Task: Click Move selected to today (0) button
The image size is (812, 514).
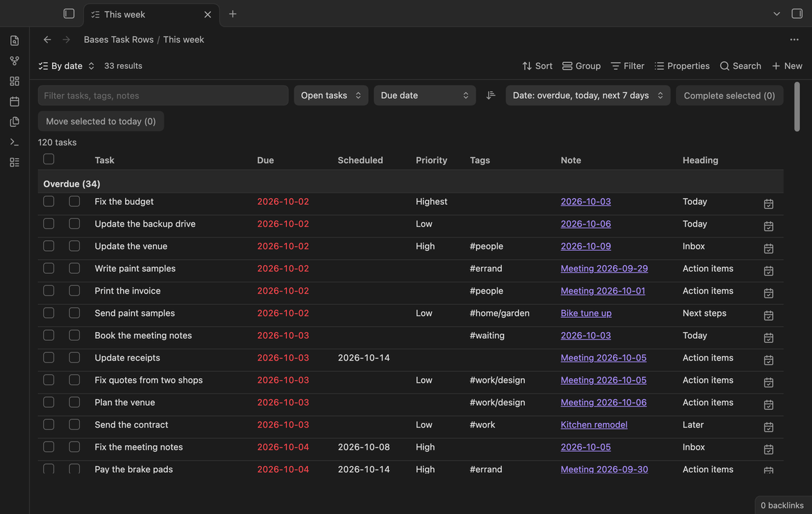Action: click(x=101, y=121)
